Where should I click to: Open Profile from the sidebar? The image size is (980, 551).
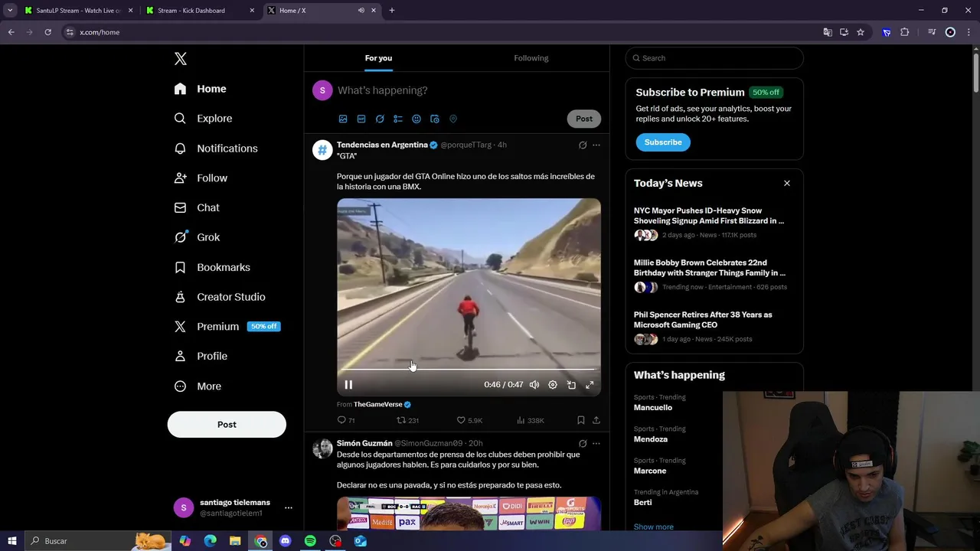[201, 356]
